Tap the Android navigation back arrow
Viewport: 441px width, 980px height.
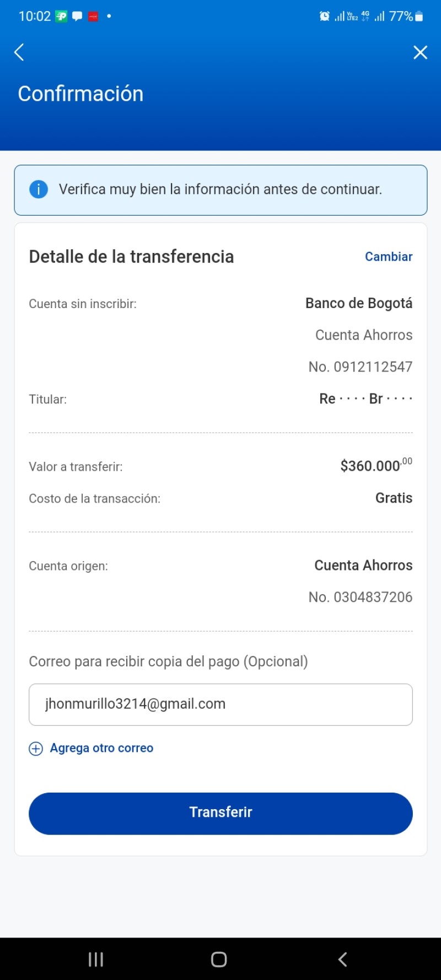342,960
